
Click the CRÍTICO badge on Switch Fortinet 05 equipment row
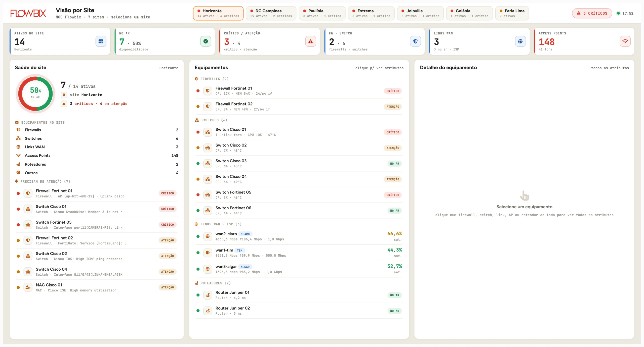click(x=393, y=195)
